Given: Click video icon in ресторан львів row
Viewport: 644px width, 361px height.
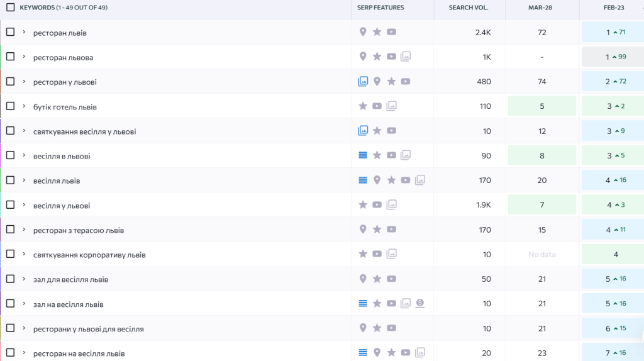Looking at the screenshot, I should click(391, 32).
